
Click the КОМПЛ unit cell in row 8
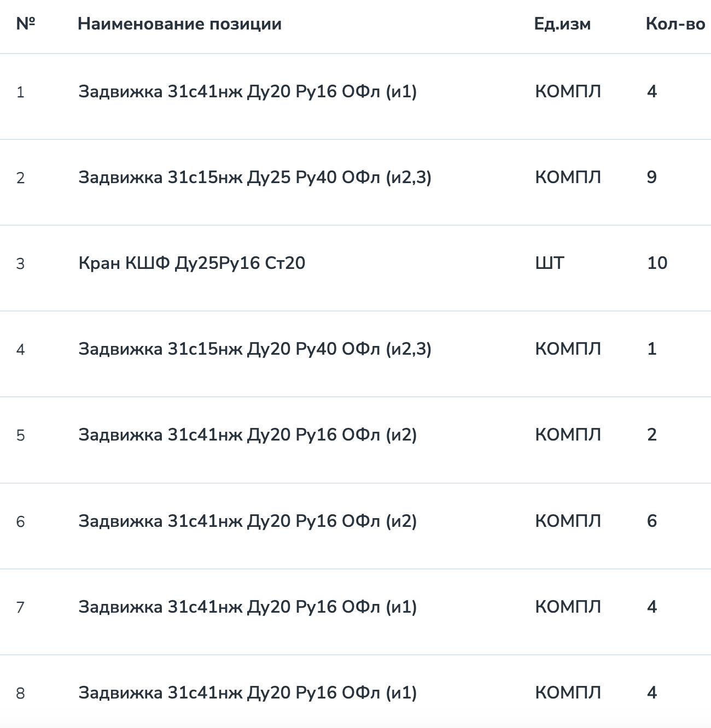[x=568, y=692]
